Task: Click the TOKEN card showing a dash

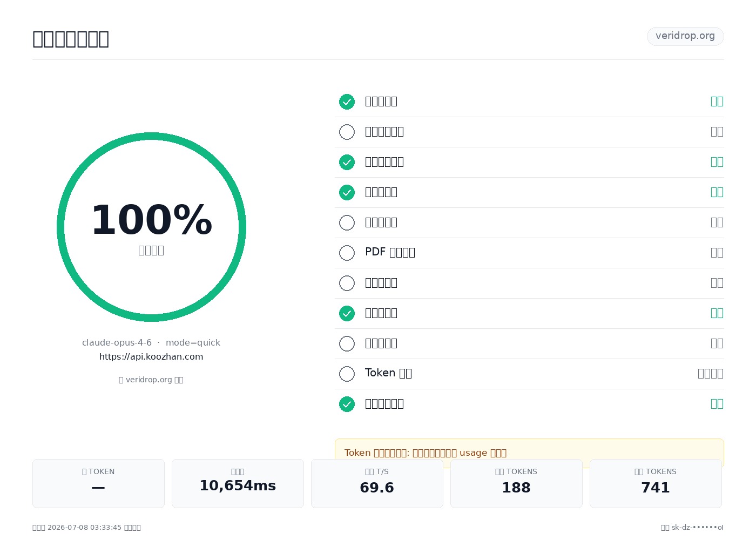Action: point(98,483)
